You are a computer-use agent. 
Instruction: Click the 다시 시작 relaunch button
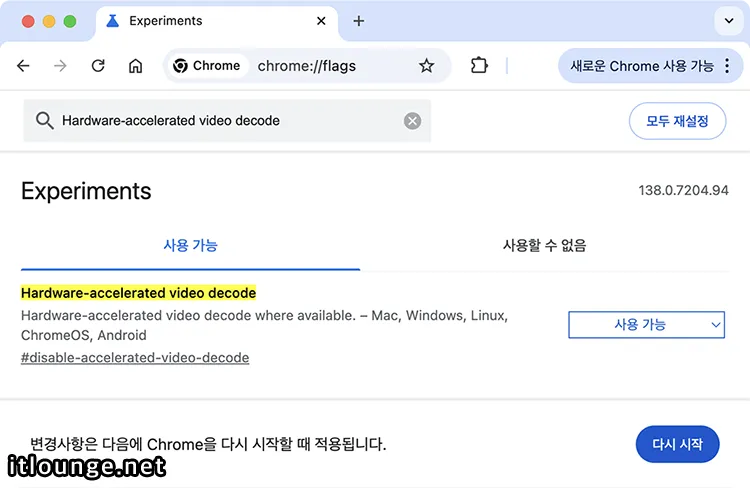pos(677,444)
